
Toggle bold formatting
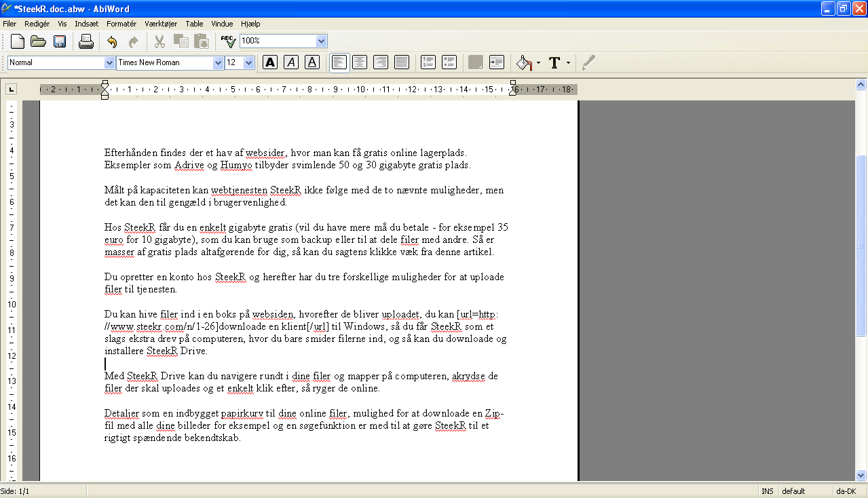(x=270, y=62)
